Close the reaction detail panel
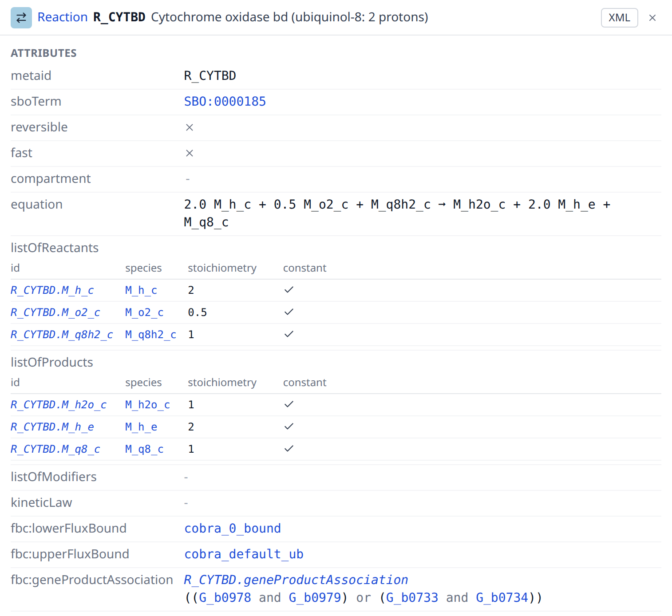The width and height of the screenshot is (672, 616). (652, 18)
